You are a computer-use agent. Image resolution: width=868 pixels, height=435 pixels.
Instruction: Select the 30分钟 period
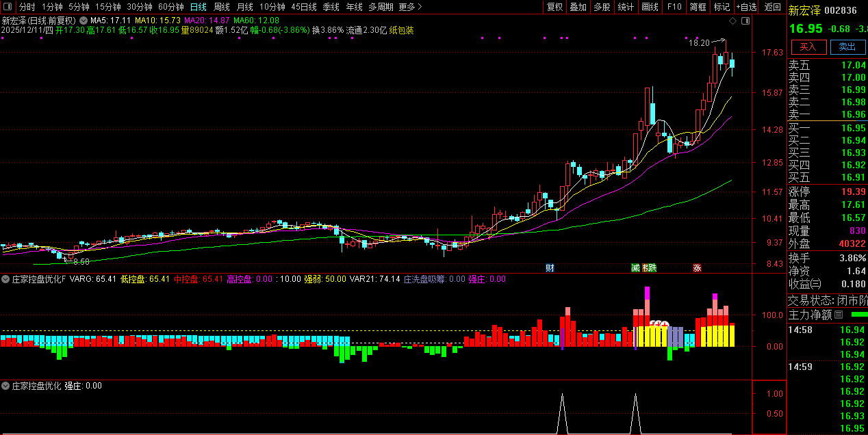pos(139,7)
